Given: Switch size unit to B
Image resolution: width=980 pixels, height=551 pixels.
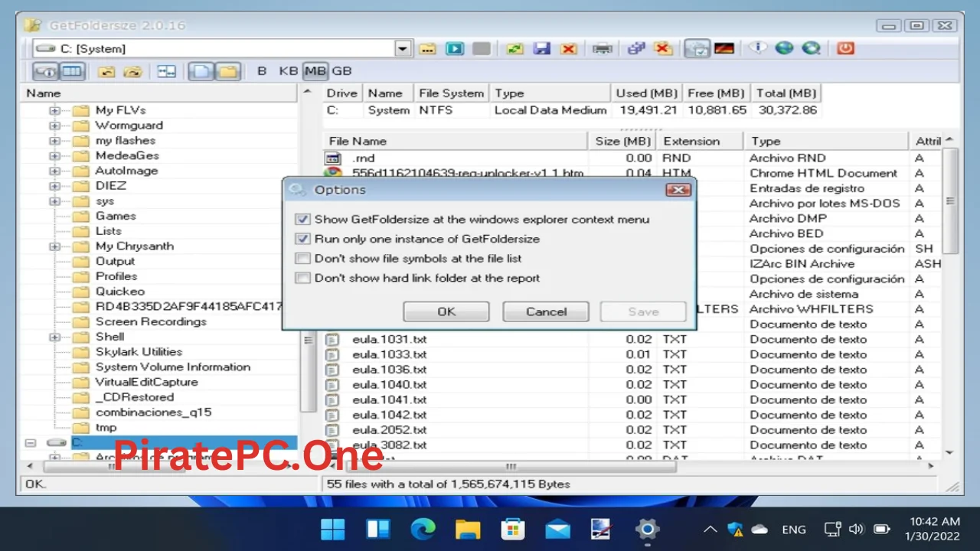Looking at the screenshot, I should click(262, 71).
